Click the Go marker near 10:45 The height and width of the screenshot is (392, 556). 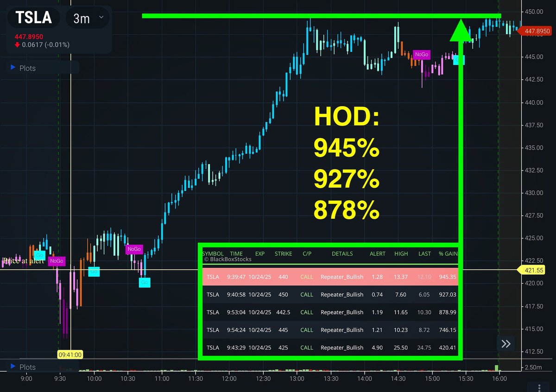pyautogui.click(x=145, y=282)
